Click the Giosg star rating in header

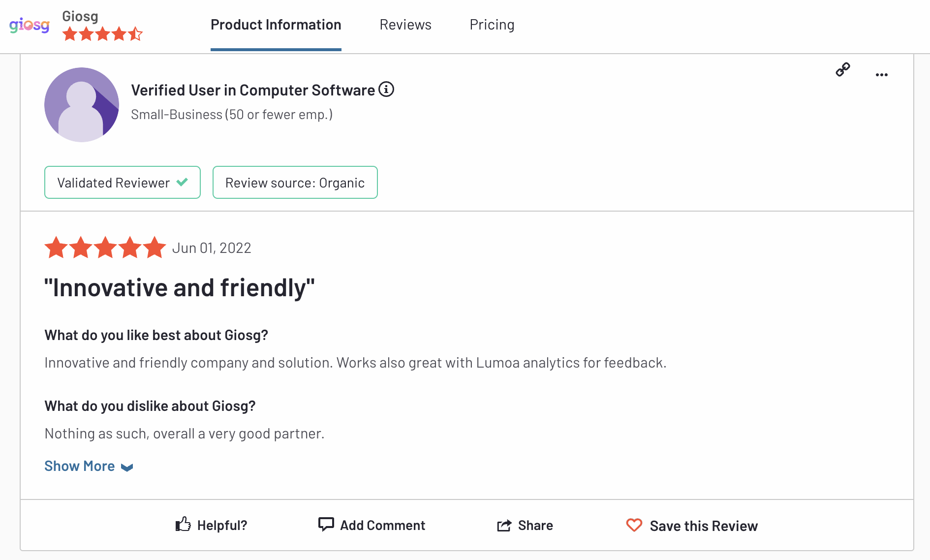pyautogui.click(x=102, y=34)
